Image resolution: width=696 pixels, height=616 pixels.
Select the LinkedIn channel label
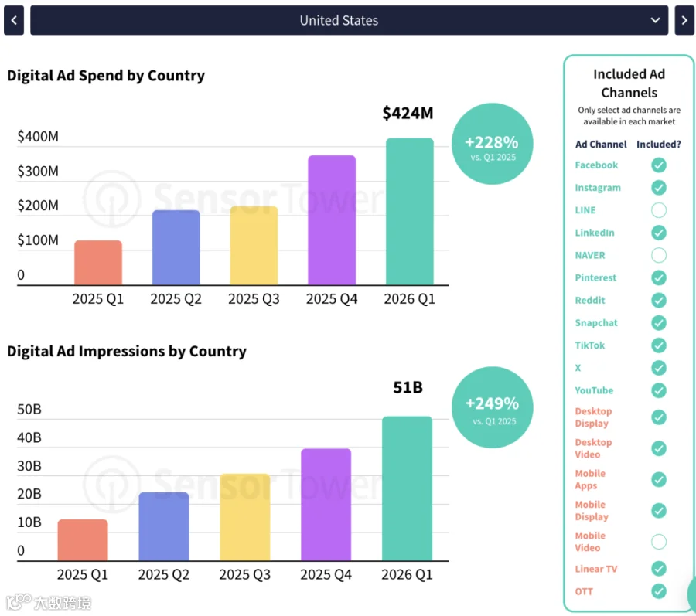595,233
